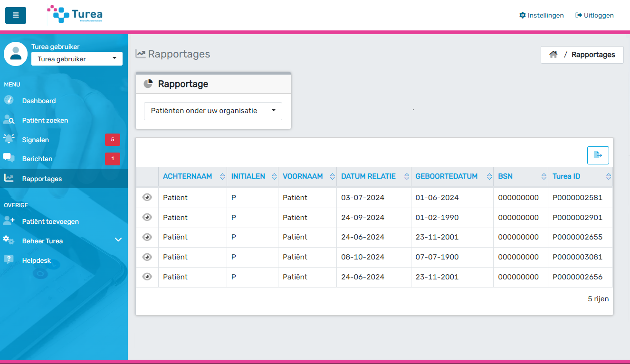View patient P0000002581 via eye icon

pos(147,197)
